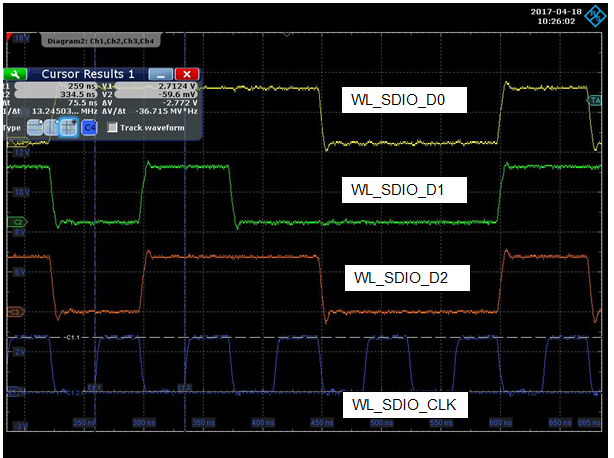Click the 2017-04-18 date stamp

556,12
